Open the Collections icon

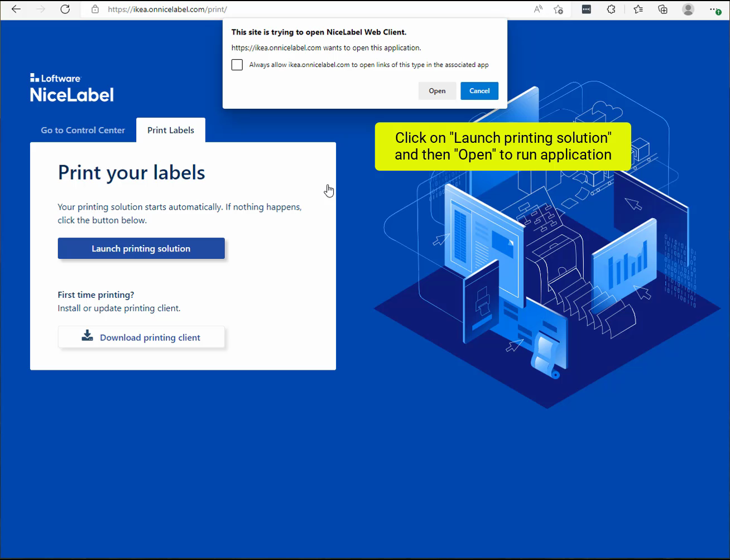click(x=663, y=9)
